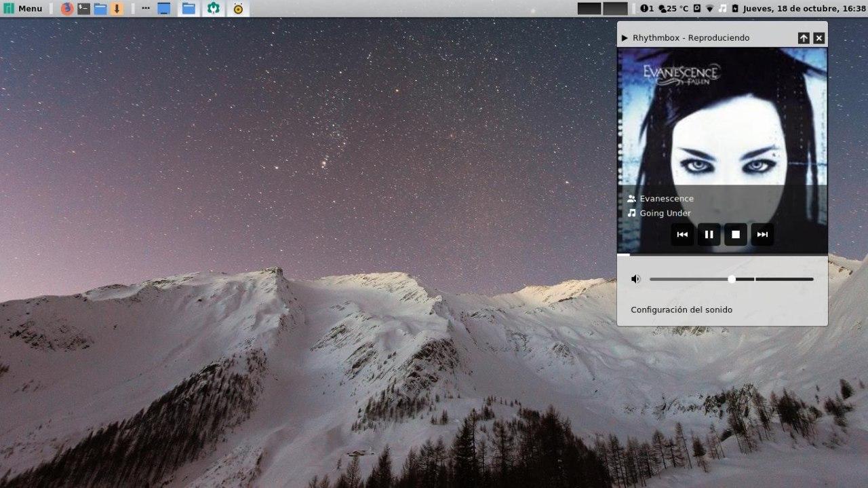This screenshot has width=868, height=488.
Task: Launch Firefox from the top panel
Action: (66, 9)
